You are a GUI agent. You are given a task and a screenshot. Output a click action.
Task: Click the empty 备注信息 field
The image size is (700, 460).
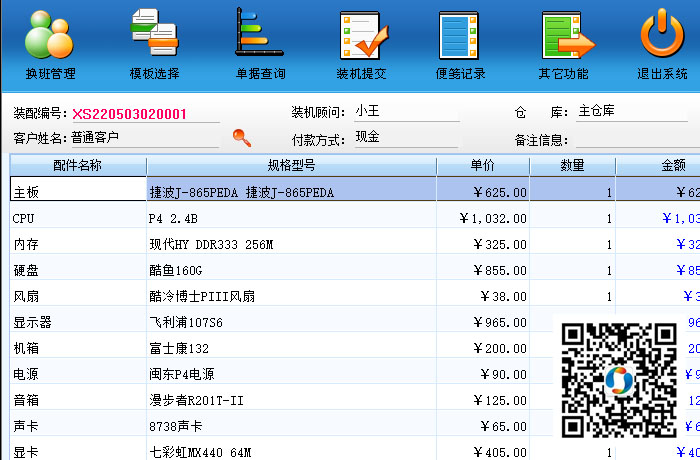click(638, 139)
